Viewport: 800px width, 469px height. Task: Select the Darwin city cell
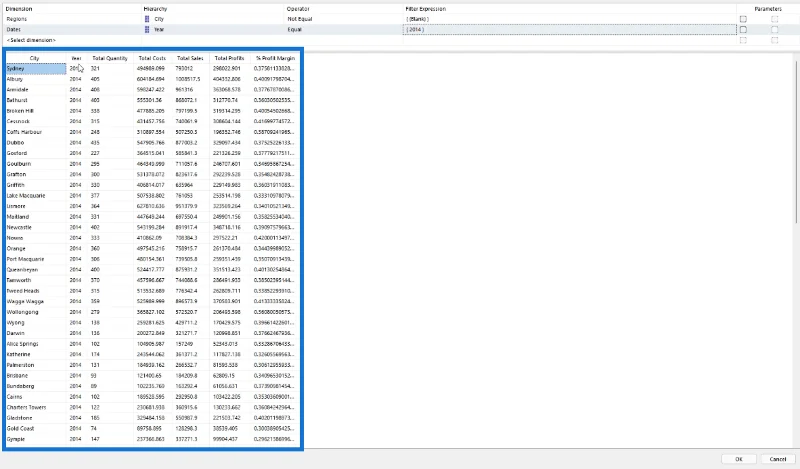click(x=36, y=333)
